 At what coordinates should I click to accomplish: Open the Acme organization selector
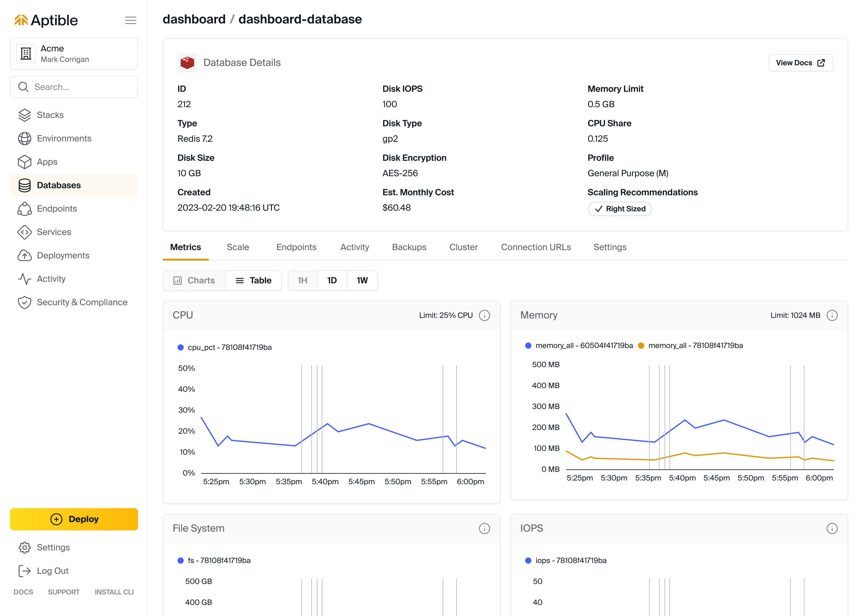[74, 54]
